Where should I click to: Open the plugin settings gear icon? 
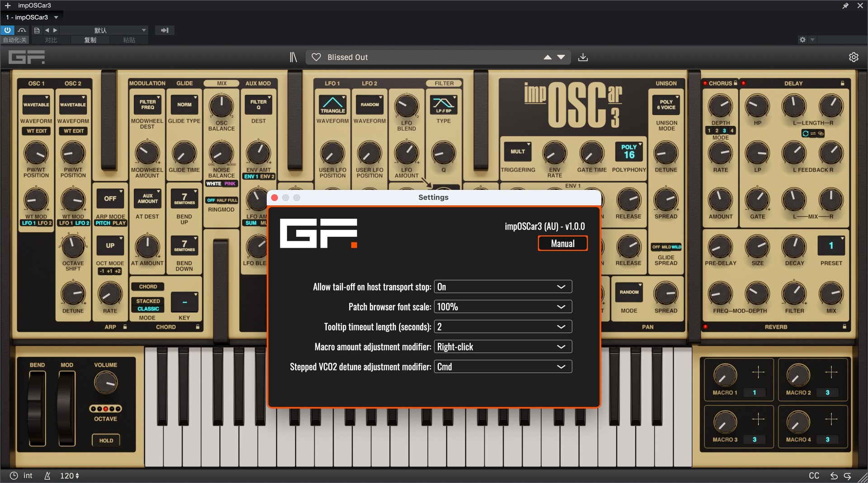point(854,57)
